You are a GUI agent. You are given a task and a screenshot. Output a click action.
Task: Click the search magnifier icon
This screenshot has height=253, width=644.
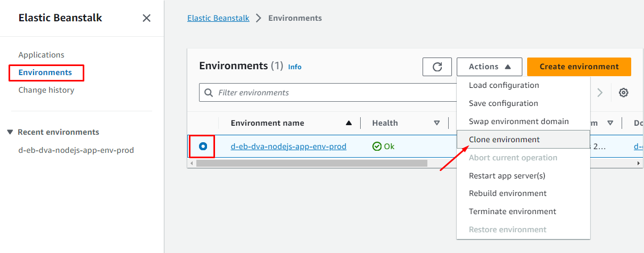pyautogui.click(x=209, y=93)
